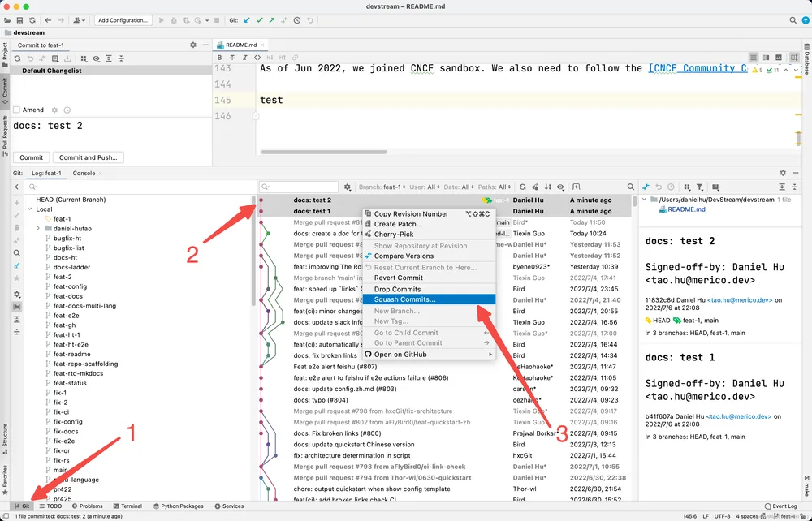Click the Git log refresh icon

pyautogui.click(x=522, y=187)
